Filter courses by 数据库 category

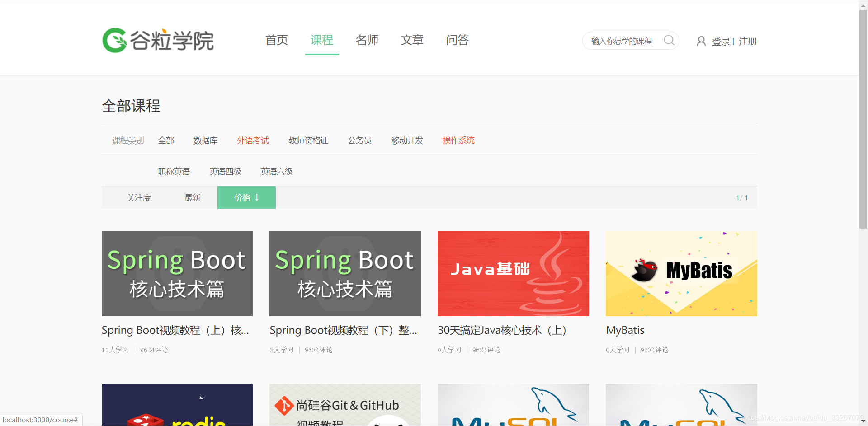(x=206, y=140)
